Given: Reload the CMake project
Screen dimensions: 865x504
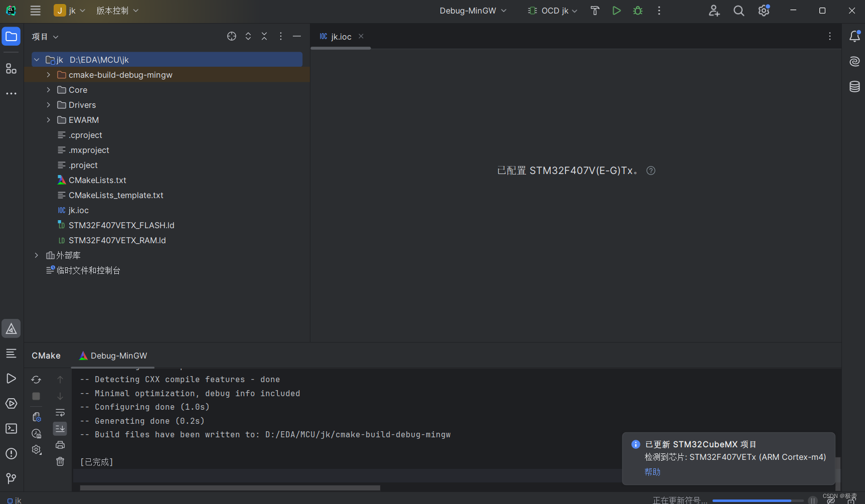Looking at the screenshot, I should pyautogui.click(x=36, y=380).
